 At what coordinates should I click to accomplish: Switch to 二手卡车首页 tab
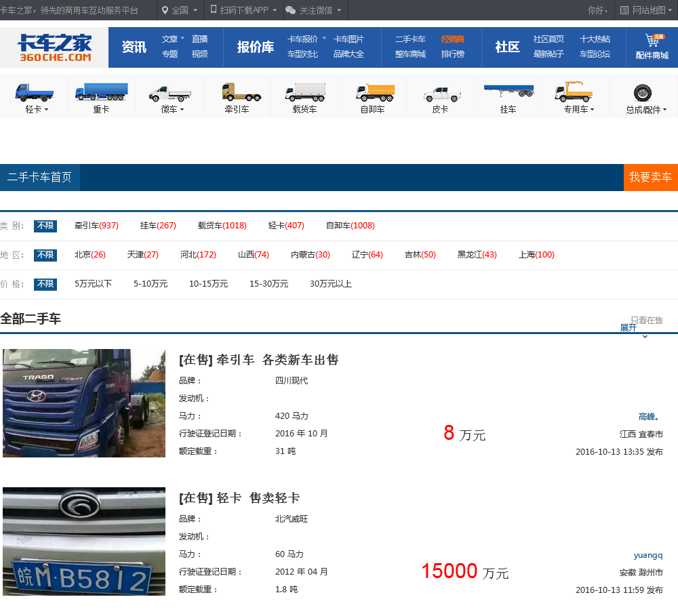pyautogui.click(x=40, y=178)
